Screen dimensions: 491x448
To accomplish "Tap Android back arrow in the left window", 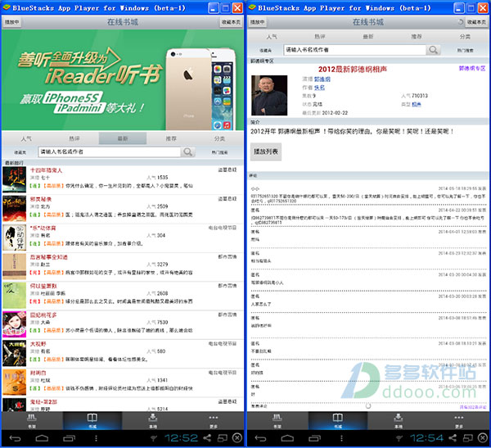I will 15,438.
